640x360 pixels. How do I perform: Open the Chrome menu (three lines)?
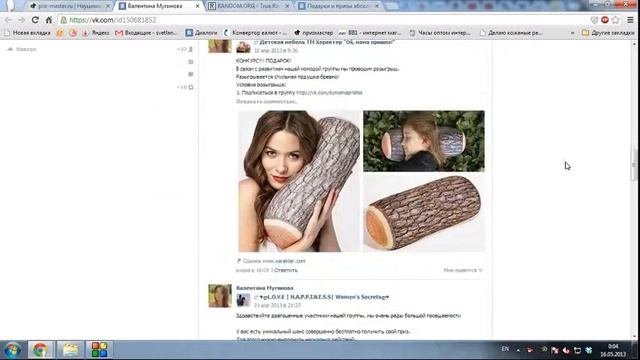tap(630, 20)
